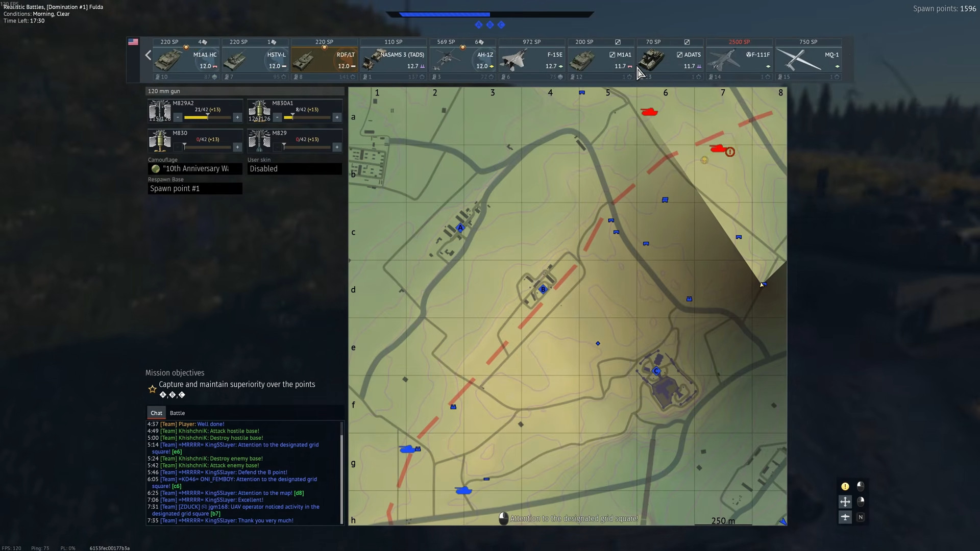The width and height of the screenshot is (980, 551).
Task: Toggle the map pan mode icon
Action: click(845, 502)
